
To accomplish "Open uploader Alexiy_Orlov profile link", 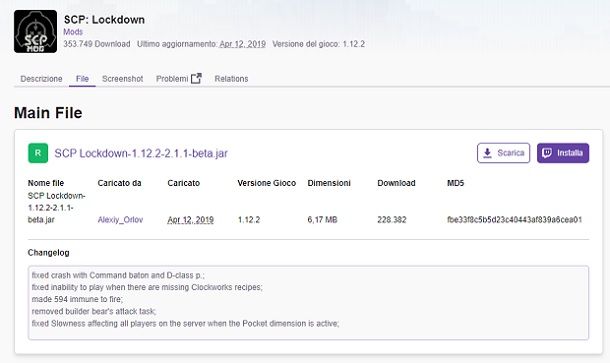I will (120, 220).
